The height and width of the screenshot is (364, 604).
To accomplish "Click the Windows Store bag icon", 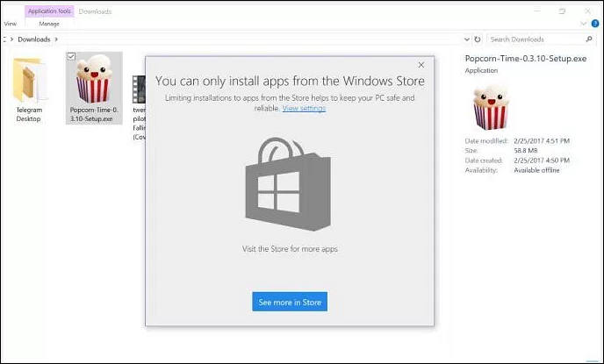I will [288, 184].
